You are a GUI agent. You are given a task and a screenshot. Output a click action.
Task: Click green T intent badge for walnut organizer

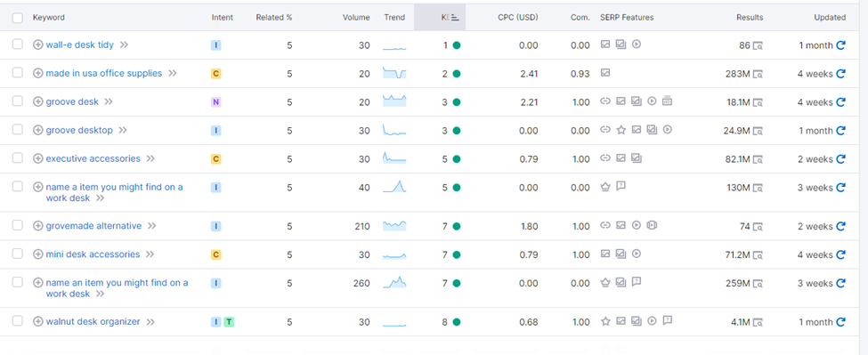pos(229,322)
